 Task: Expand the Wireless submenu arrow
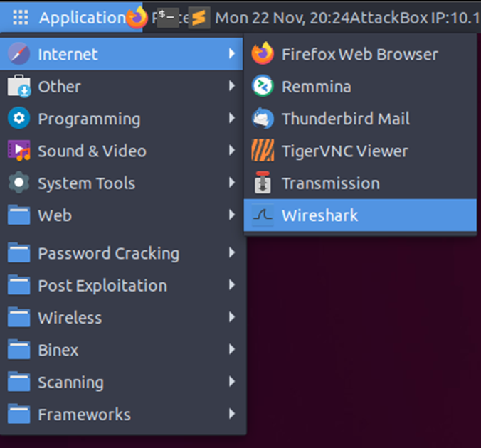coord(232,317)
